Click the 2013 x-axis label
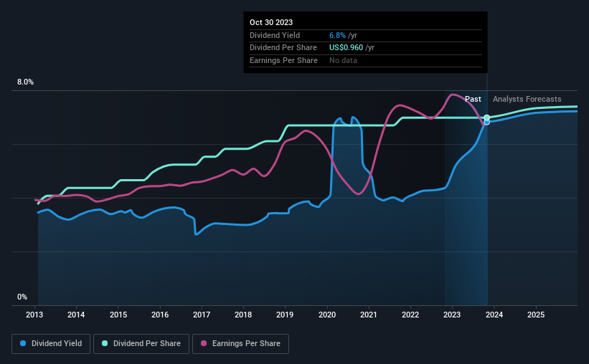The height and width of the screenshot is (364, 589). click(34, 315)
